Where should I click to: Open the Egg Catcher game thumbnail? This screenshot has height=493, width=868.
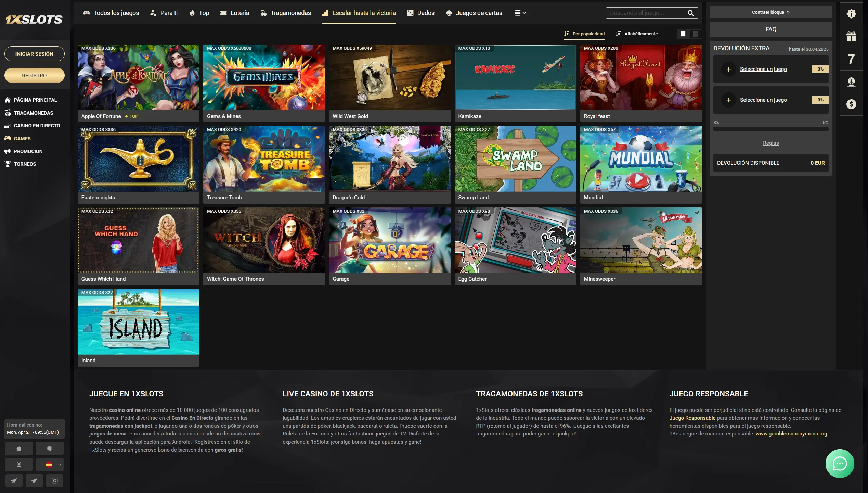[515, 240]
